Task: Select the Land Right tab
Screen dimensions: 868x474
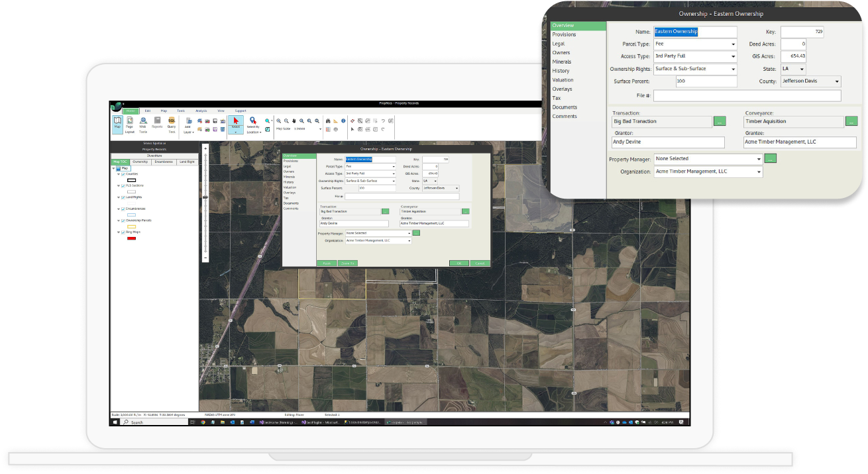Action: [x=187, y=162]
